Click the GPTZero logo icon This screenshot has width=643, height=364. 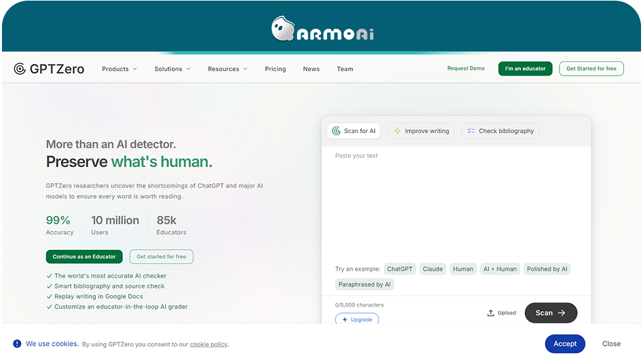20,68
